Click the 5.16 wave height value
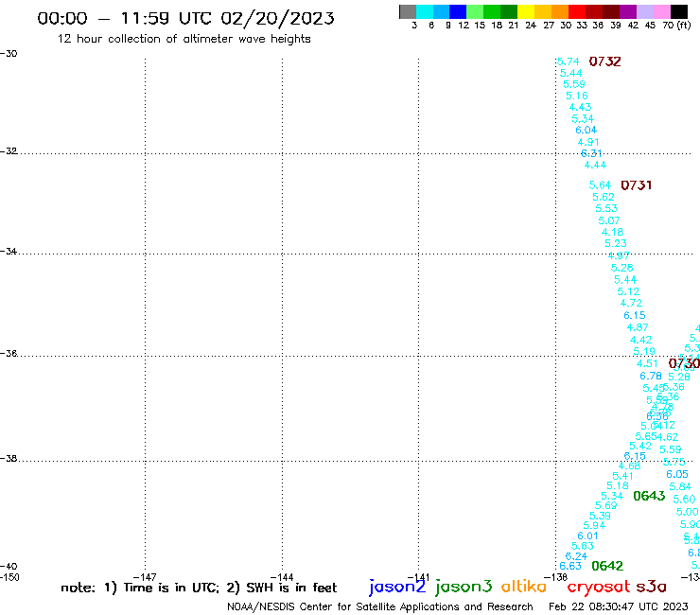Image resolution: width=700 pixels, height=615 pixels. pos(577,96)
